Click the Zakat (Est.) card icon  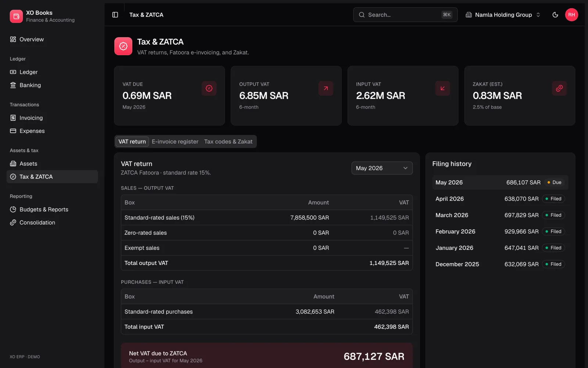(x=559, y=88)
